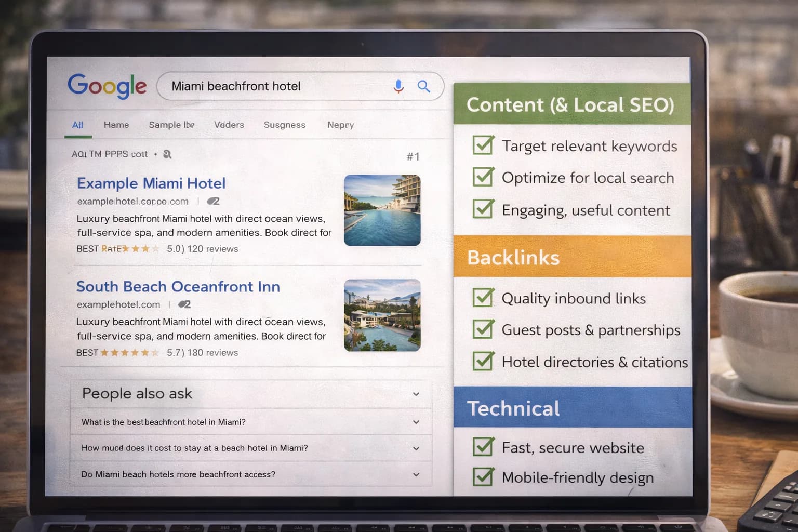Run search using the magnifying glass icon
Image resolution: width=798 pixels, height=532 pixels.
424,86
